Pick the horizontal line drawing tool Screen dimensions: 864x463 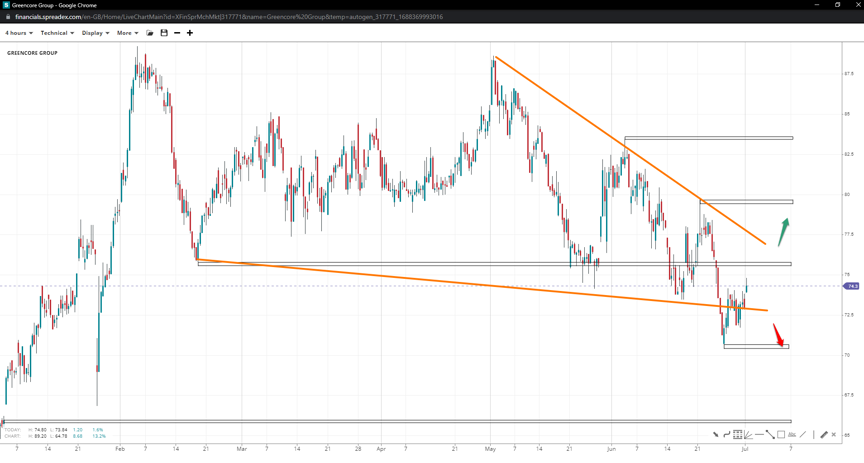[x=759, y=435]
